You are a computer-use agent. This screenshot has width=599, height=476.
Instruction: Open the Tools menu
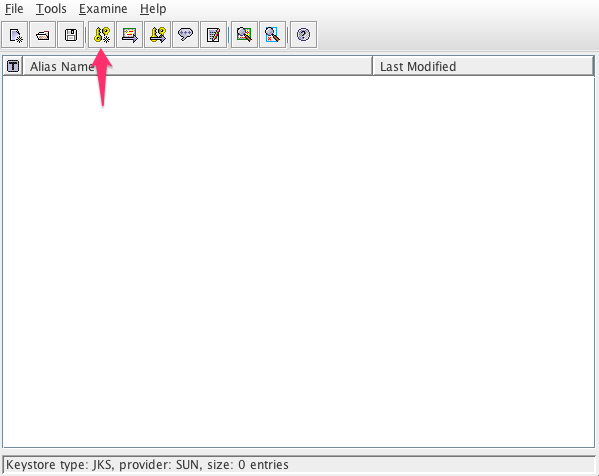coord(51,9)
